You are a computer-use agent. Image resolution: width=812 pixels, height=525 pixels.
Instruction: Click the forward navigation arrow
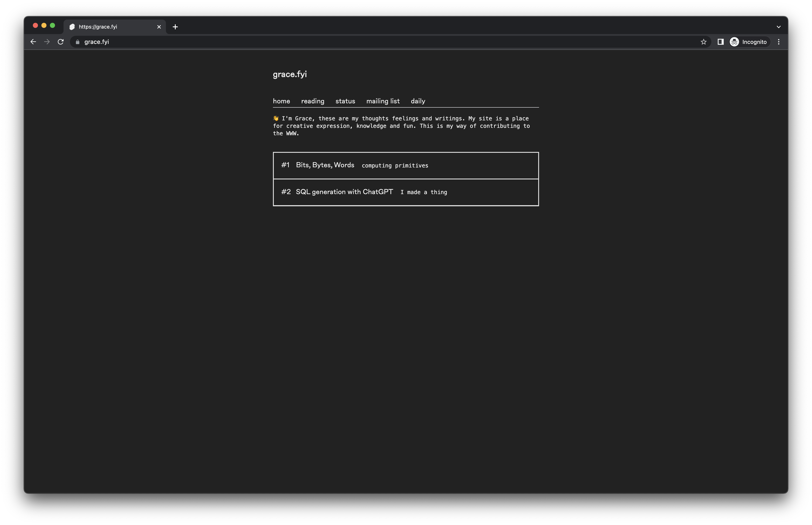point(47,42)
